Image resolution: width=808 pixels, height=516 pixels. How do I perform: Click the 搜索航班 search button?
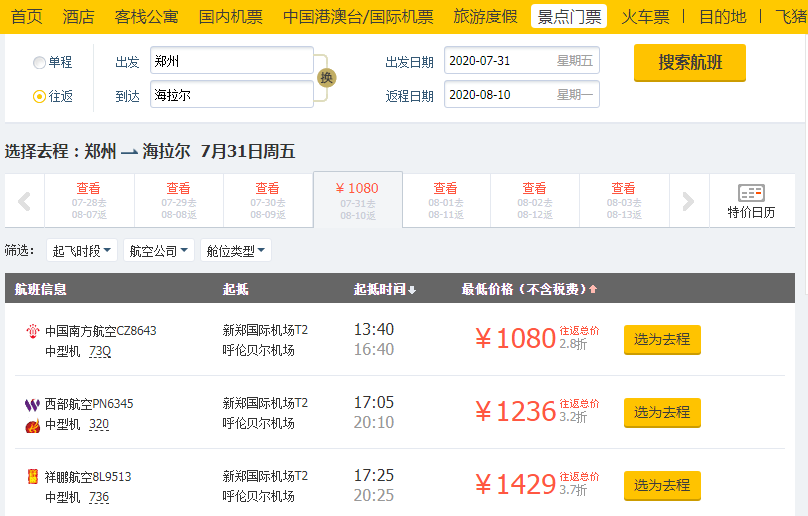[x=689, y=62]
